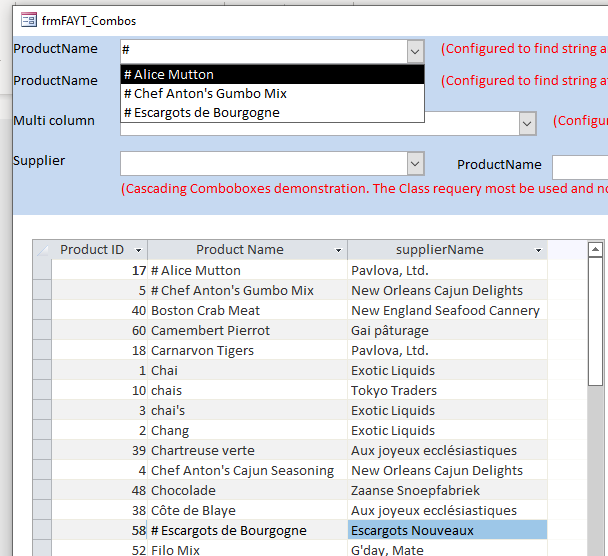608x556 pixels.
Task: Click the 'New England Seafood Cannery' cell
Action: [x=447, y=310]
